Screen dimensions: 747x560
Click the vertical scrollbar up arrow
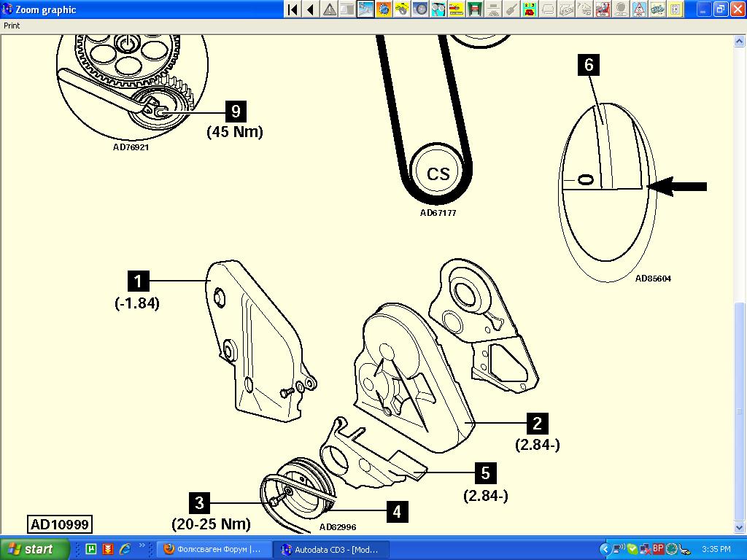tap(740, 40)
